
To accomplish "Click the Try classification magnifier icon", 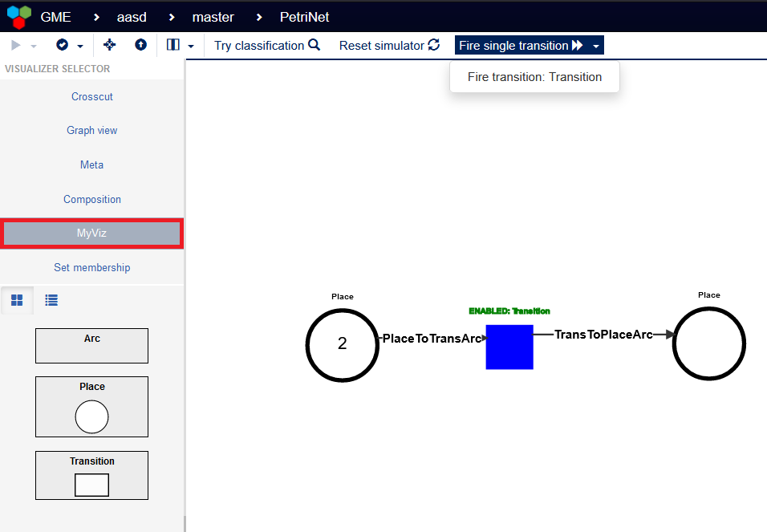I will pos(313,45).
